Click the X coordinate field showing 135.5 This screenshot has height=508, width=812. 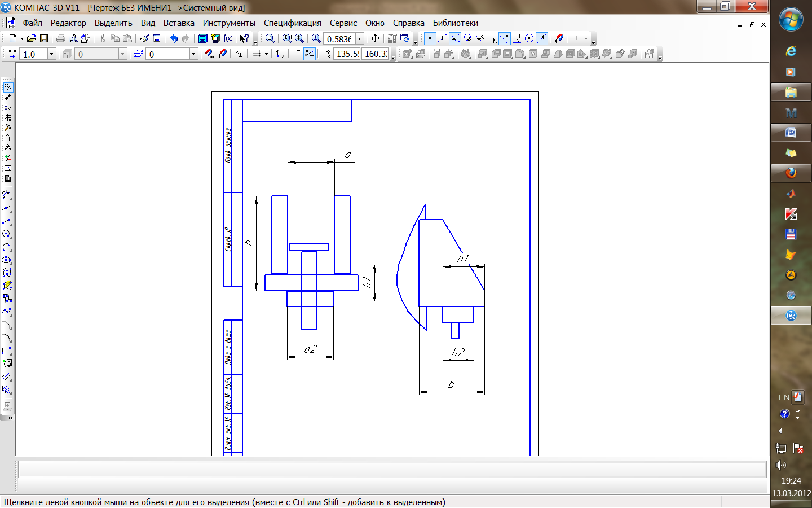coord(347,54)
